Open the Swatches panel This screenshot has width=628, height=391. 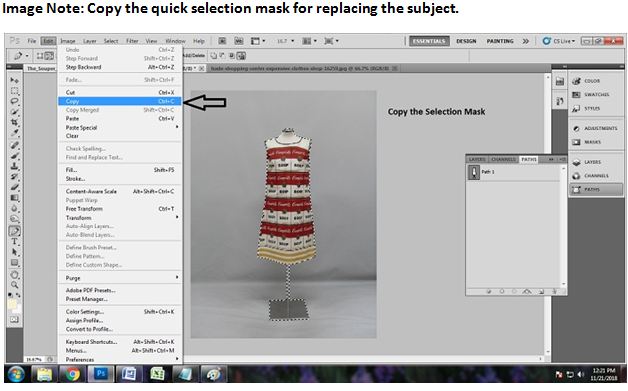pyautogui.click(x=591, y=95)
